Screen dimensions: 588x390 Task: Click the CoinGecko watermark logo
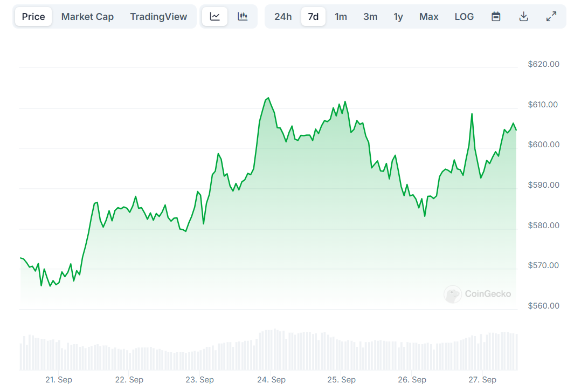[478, 294]
